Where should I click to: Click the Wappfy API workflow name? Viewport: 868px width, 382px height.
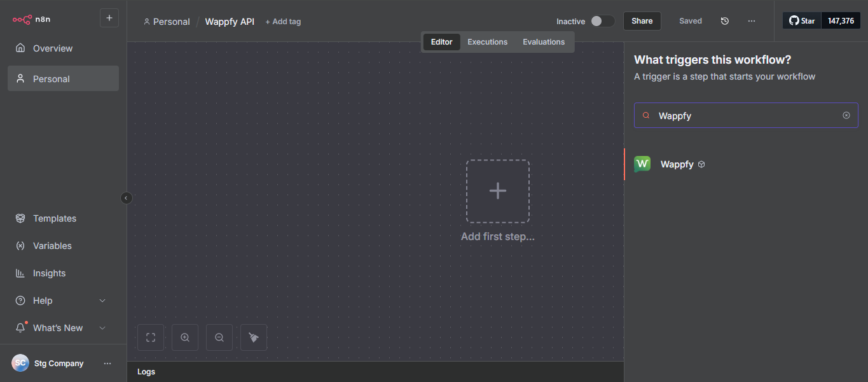pos(230,22)
